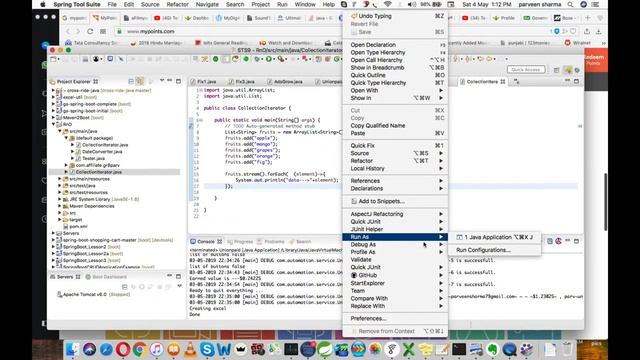The width and height of the screenshot is (640, 360).
Task: Launch Skype from the Dock
Action: [x=207, y=349]
